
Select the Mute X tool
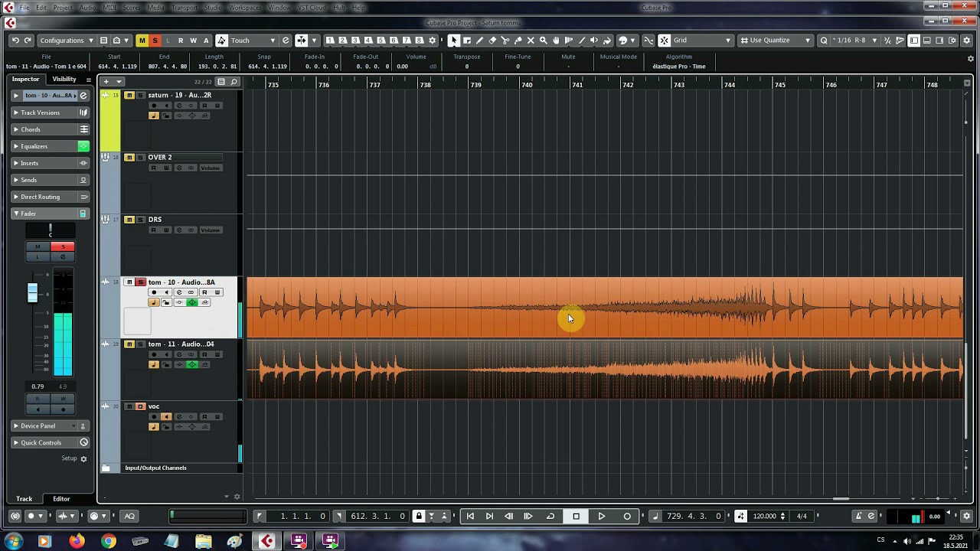click(x=531, y=40)
